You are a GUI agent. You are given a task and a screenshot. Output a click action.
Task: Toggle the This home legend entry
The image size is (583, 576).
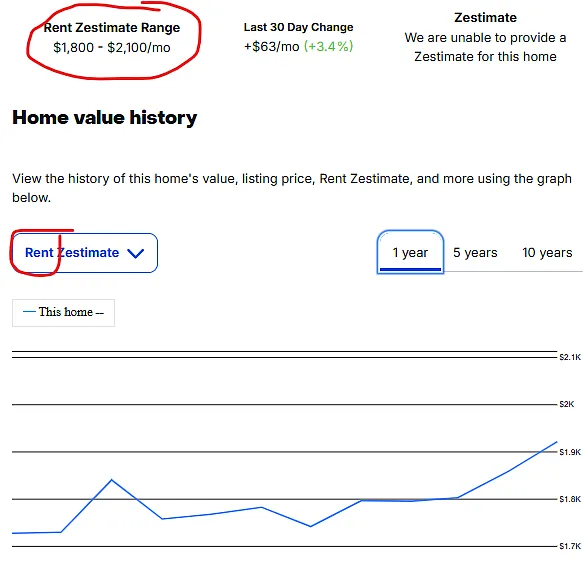click(64, 313)
